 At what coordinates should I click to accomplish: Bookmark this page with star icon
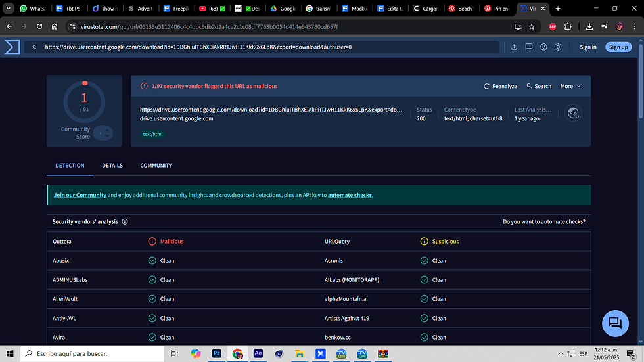[x=532, y=26]
